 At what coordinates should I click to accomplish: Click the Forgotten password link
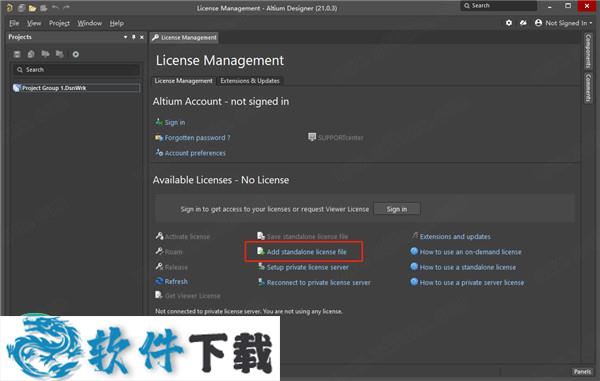197,137
